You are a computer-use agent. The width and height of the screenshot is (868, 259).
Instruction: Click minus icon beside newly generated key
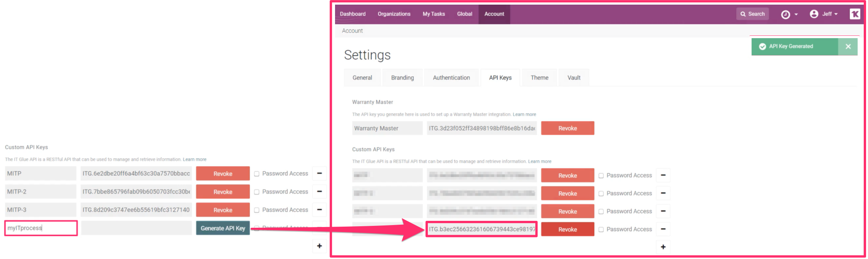point(663,229)
